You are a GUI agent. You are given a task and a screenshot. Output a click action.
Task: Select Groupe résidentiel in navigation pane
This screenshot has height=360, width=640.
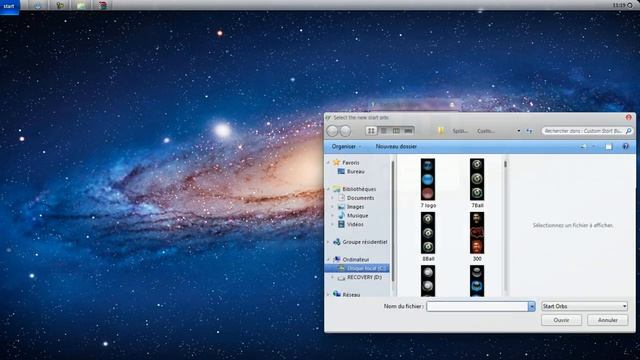point(364,242)
